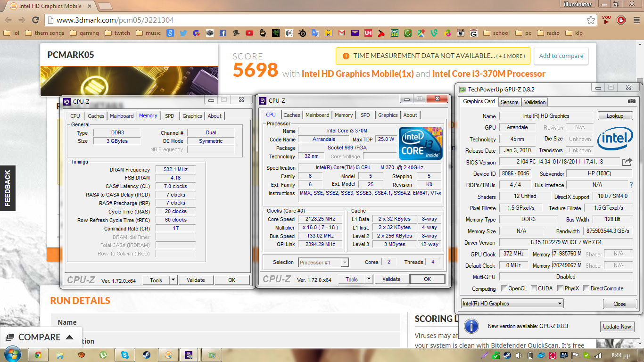Click the Bus Interface question mark
This screenshot has height=362, width=644.
[631, 185]
